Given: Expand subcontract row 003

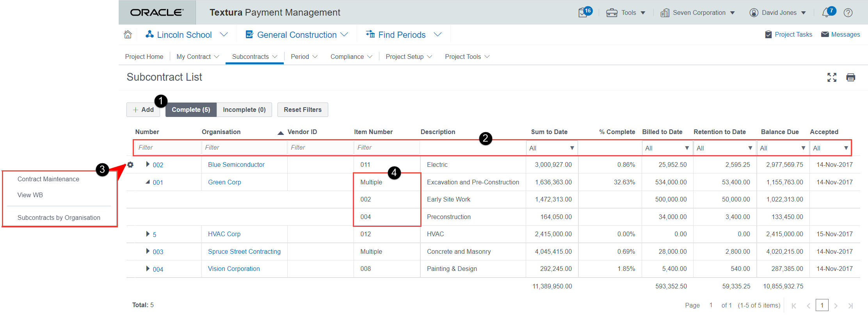Looking at the screenshot, I should coord(148,251).
